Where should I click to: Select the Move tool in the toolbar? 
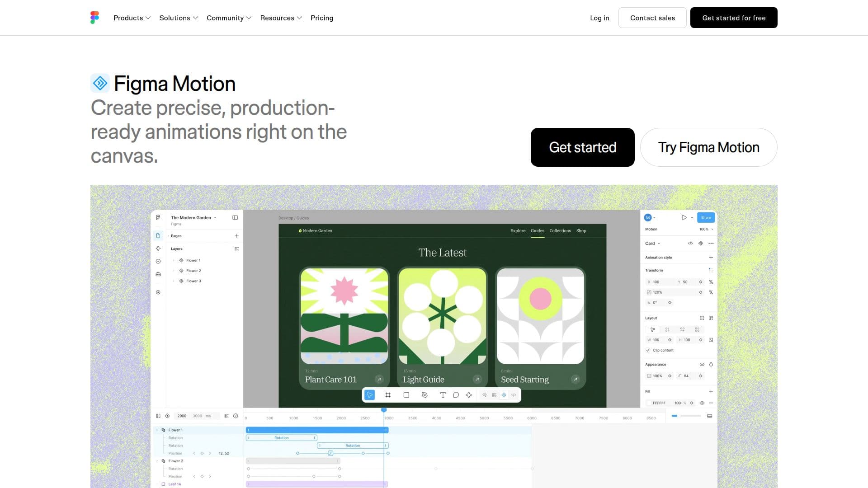point(370,395)
